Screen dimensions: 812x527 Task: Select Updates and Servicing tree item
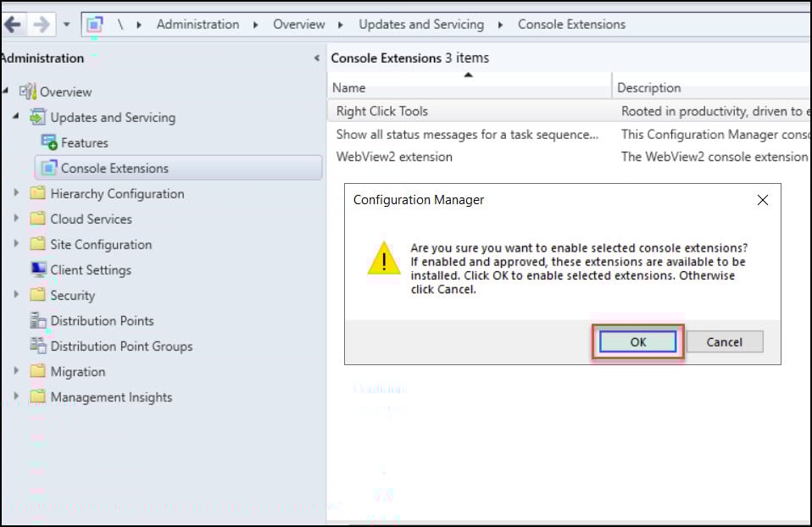[113, 118]
